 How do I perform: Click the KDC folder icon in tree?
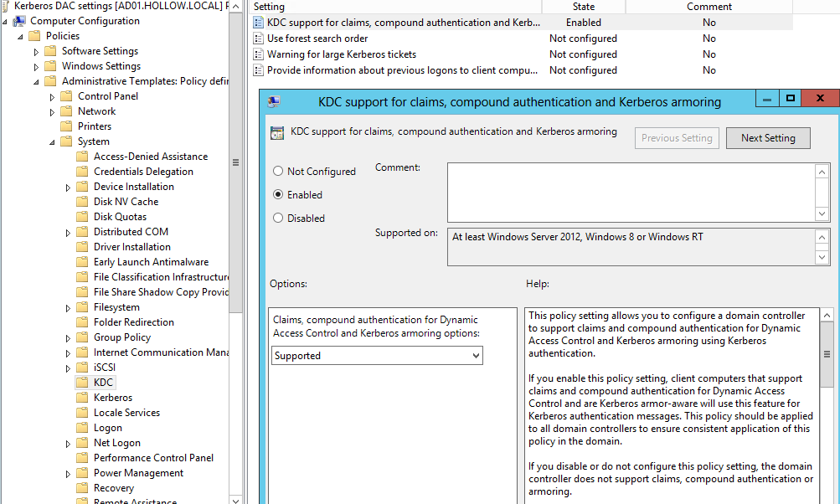pos(82,383)
